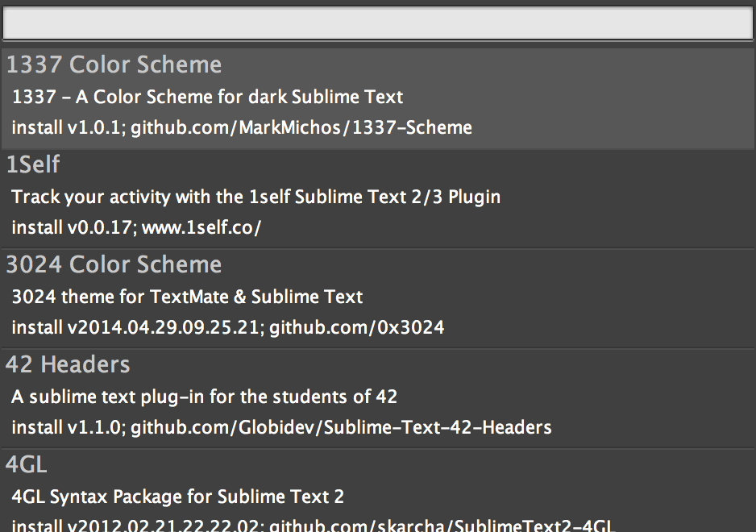Image resolution: width=756 pixels, height=532 pixels.
Task: Select the 1337 Color Scheme package
Action: click(x=378, y=95)
